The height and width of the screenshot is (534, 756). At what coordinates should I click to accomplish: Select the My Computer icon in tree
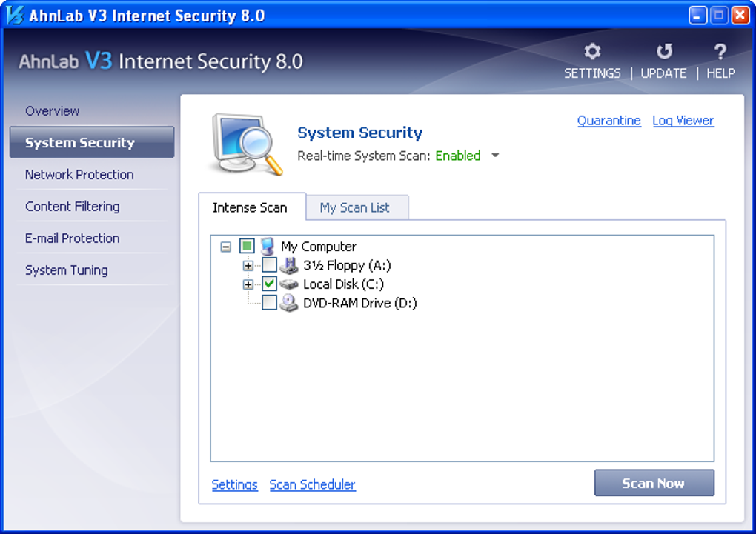coord(268,247)
